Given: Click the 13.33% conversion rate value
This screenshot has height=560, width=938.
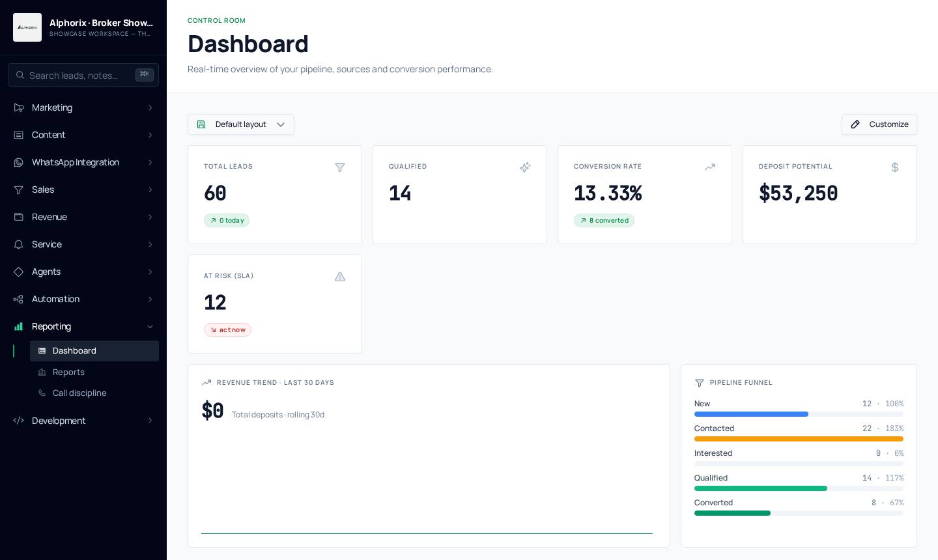Looking at the screenshot, I should click(x=608, y=193).
